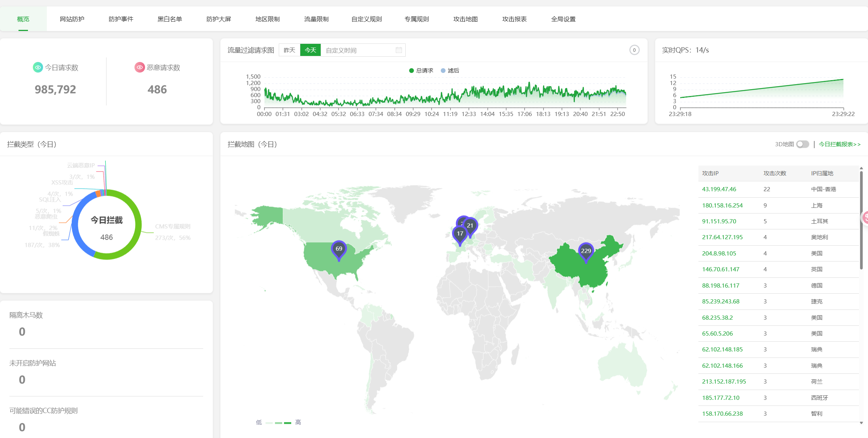The width and height of the screenshot is (868, 438).
Task: Select 今天 traffic filter button
Action: click(x=310, y=50)
